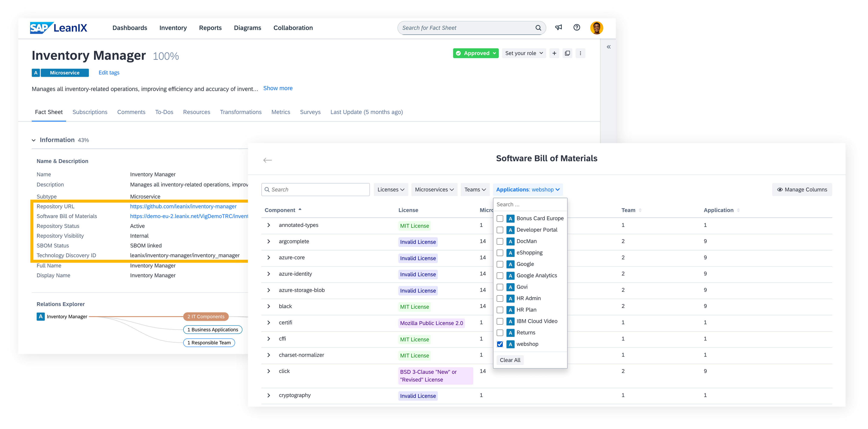Uncheck the webshop application
Screen dimensions: 868x429
[x=500, y=344]
